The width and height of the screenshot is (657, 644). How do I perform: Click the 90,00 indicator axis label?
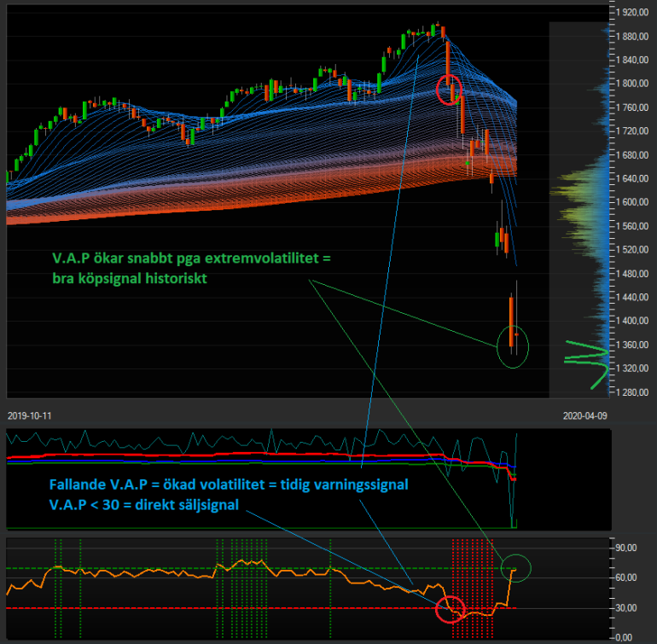[x=626, y=548]
